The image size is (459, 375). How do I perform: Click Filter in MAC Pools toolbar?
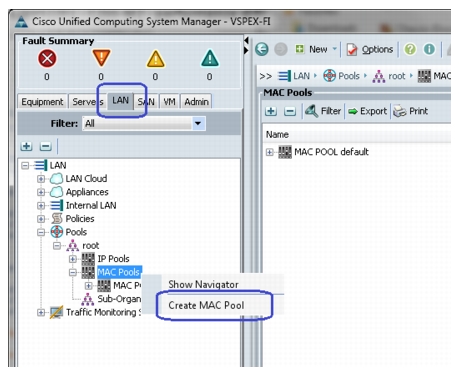click(323, 111)
